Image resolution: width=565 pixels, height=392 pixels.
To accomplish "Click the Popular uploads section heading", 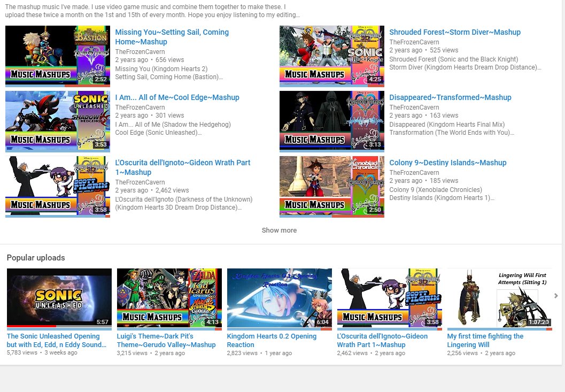I will point(36,257).
